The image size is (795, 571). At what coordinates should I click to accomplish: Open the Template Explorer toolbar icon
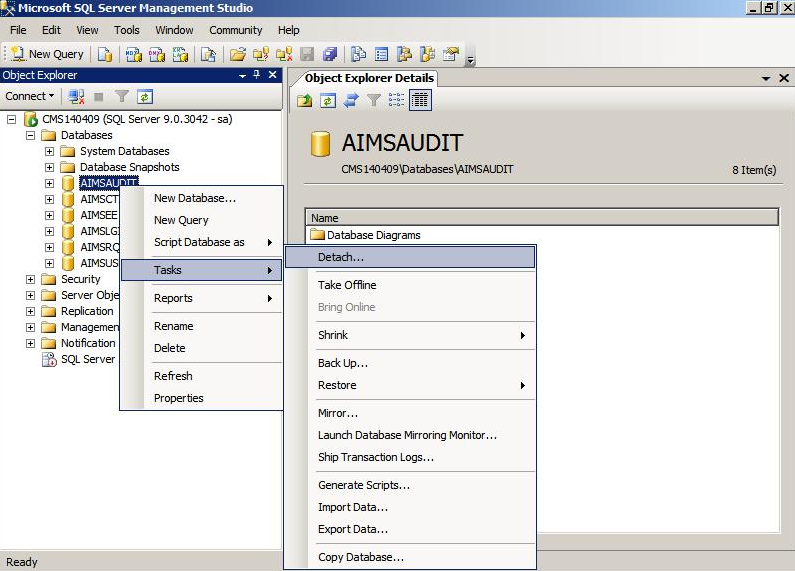(x=427, y=54)
